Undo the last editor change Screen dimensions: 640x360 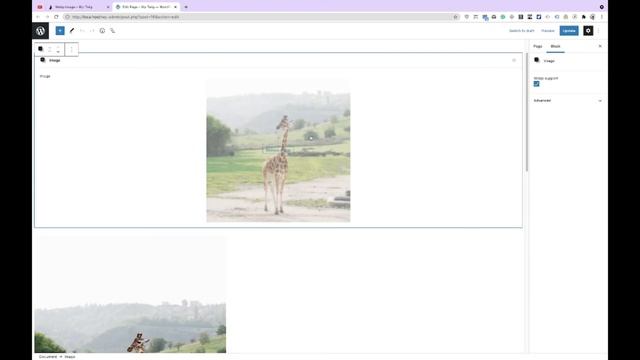(82, 31)
